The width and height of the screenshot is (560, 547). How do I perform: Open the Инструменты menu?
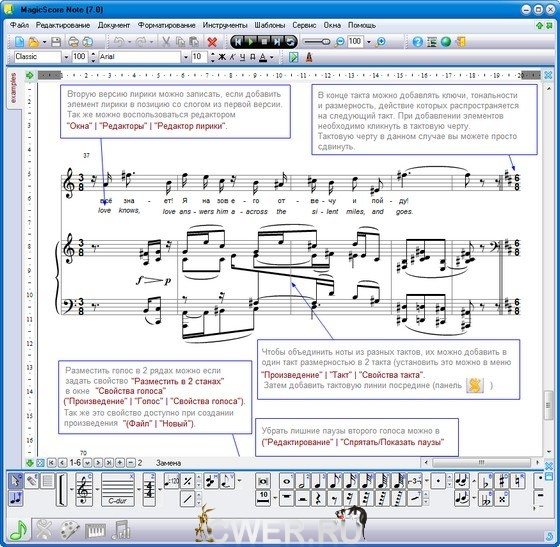[225, 25]
